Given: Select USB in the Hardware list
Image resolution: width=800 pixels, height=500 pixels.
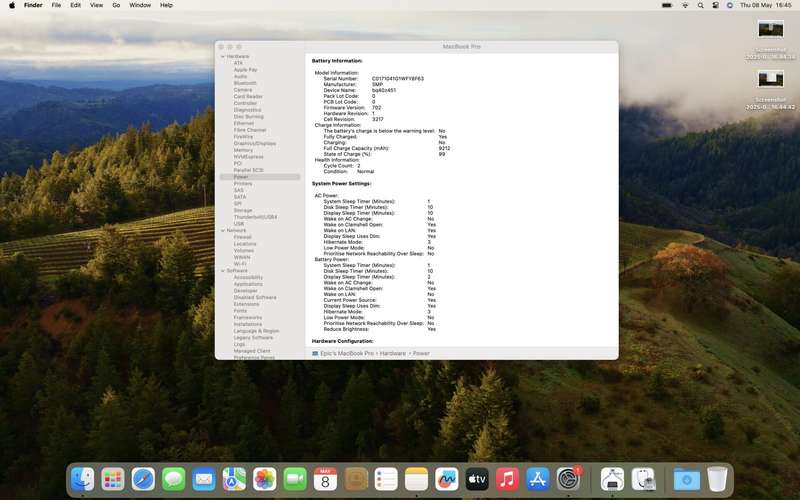Looking at the screenshot, I should 239,223.
